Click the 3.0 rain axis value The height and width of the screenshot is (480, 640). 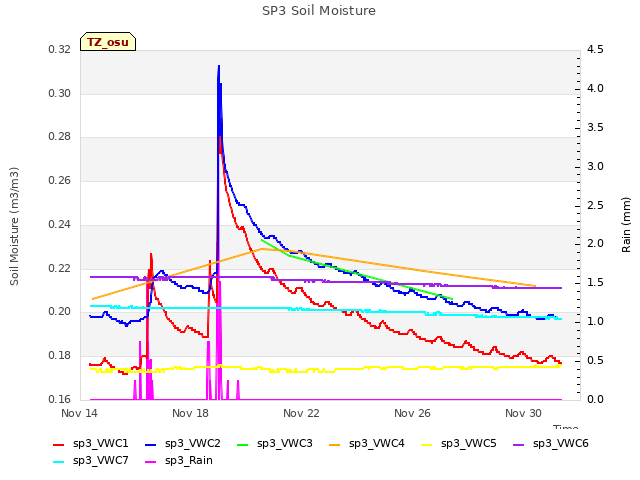tap(595, 167)
